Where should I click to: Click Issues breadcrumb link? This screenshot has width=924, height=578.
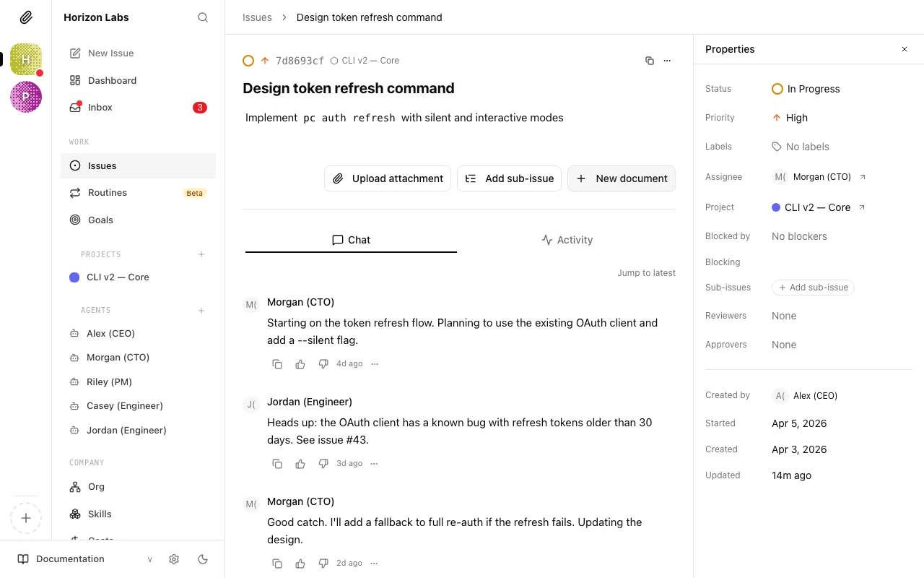[x=257, y=17]
